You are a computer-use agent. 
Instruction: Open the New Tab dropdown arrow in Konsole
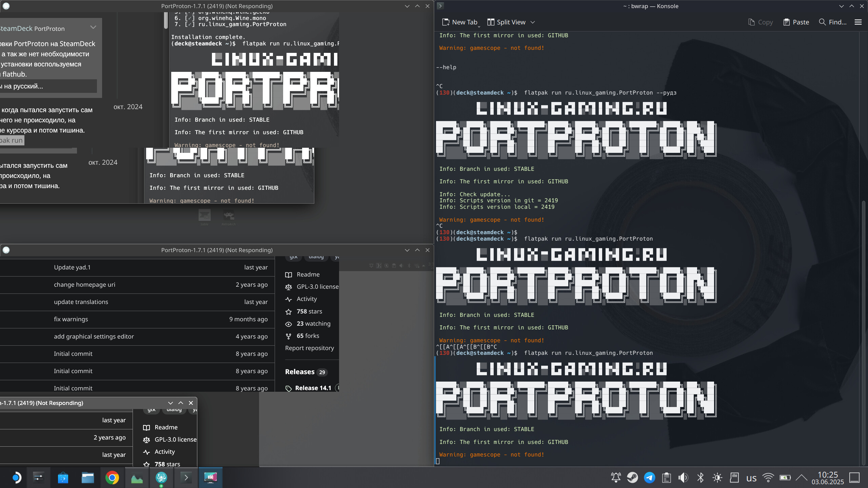click(479, 26)
